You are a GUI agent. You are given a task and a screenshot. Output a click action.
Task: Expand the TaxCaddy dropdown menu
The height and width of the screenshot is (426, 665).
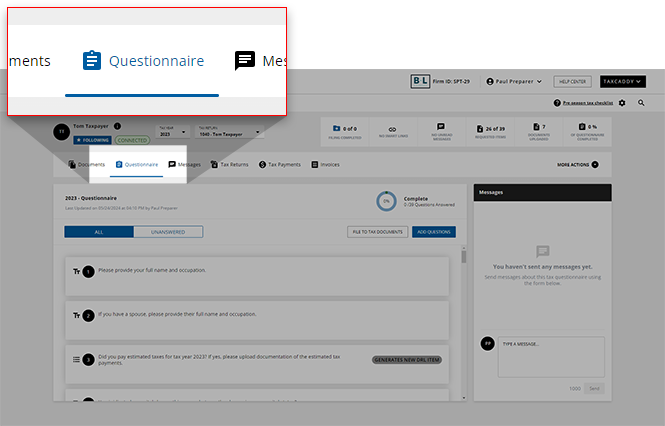coord(623,81)
